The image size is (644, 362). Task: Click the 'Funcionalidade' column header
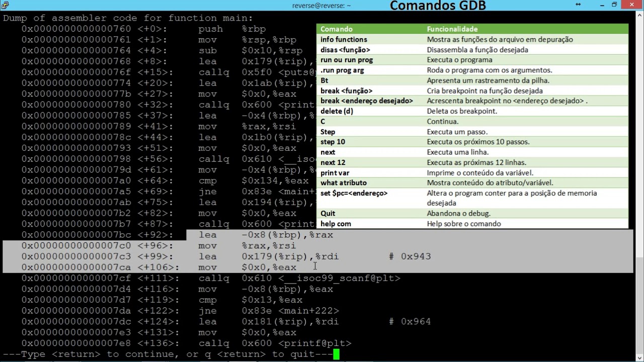point(452,29)
